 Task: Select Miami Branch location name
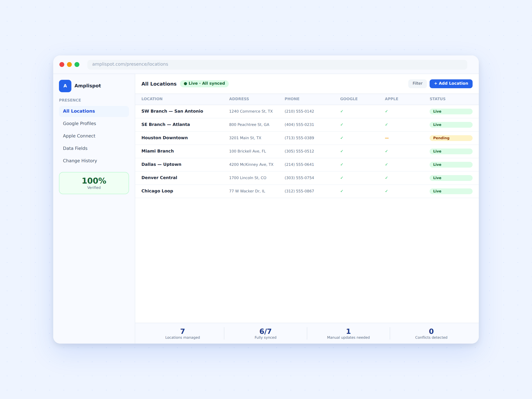pos(158,151)
